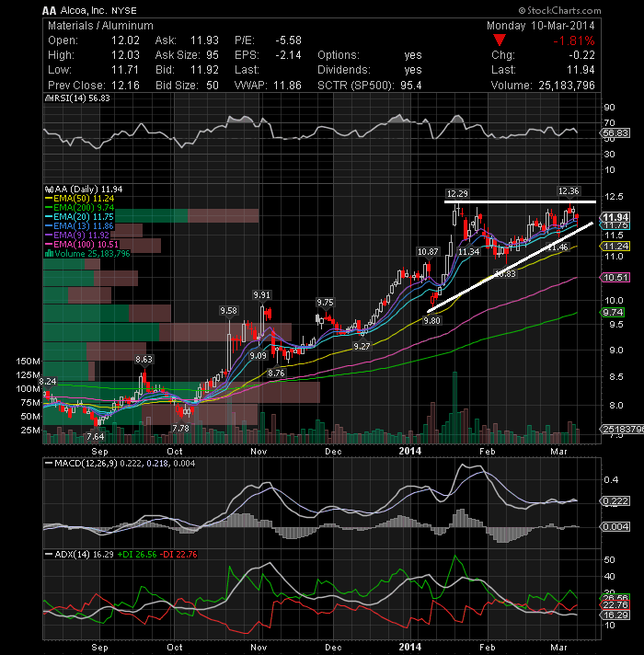Viewport: 644px width, 655px height.
Task: Click the 10.83 price annotation
Action: 505,274
